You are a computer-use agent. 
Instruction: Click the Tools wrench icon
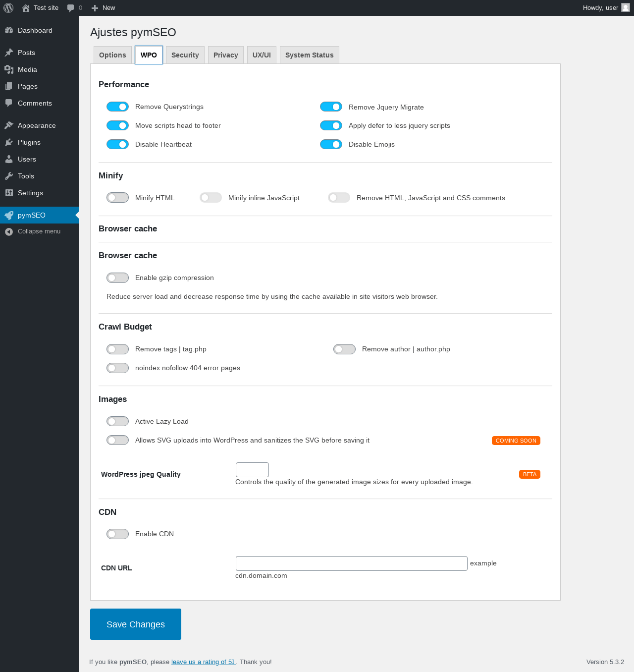tap(9, 176)
